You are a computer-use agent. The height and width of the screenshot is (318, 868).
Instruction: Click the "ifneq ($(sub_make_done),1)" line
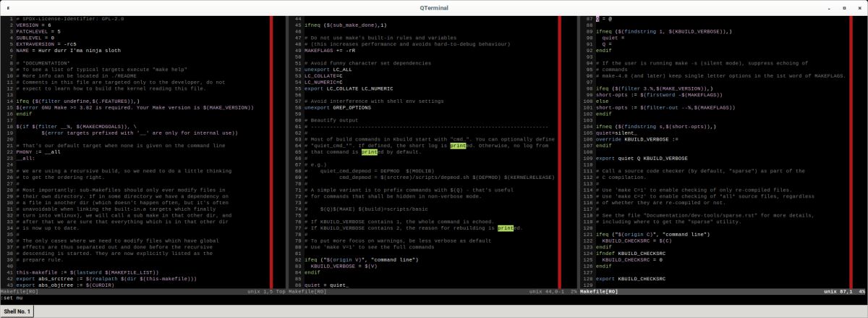tap(346, 25)
